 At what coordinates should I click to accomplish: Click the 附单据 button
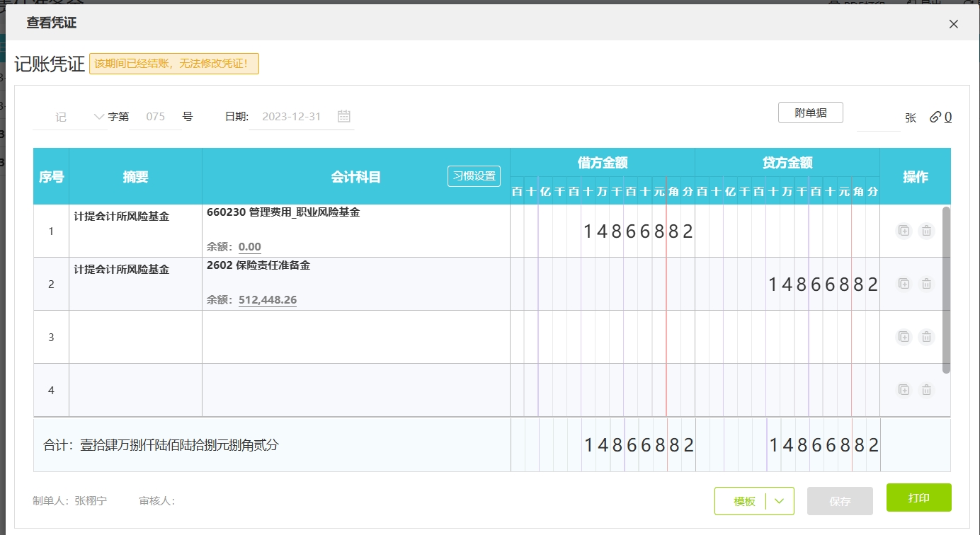pos(810,113)
